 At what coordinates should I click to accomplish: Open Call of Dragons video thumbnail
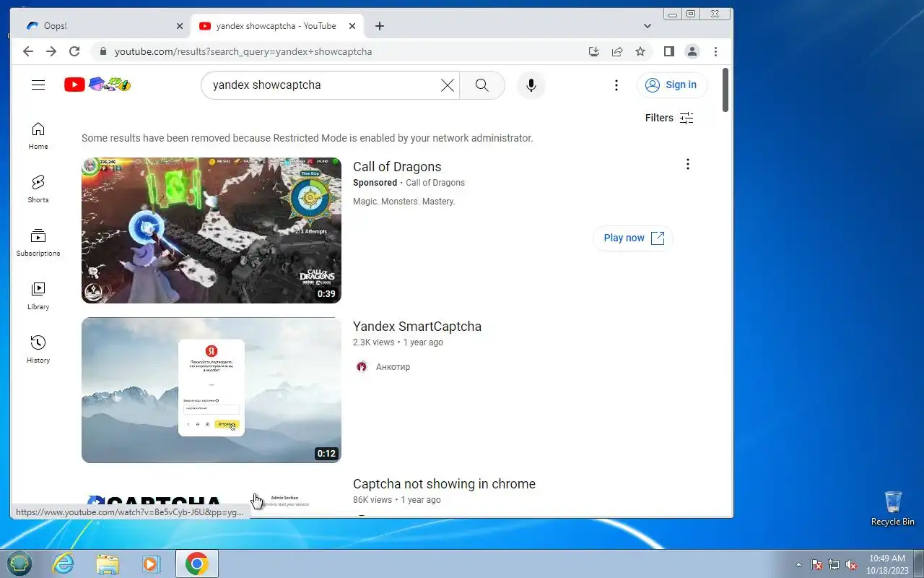coord(212,230)
